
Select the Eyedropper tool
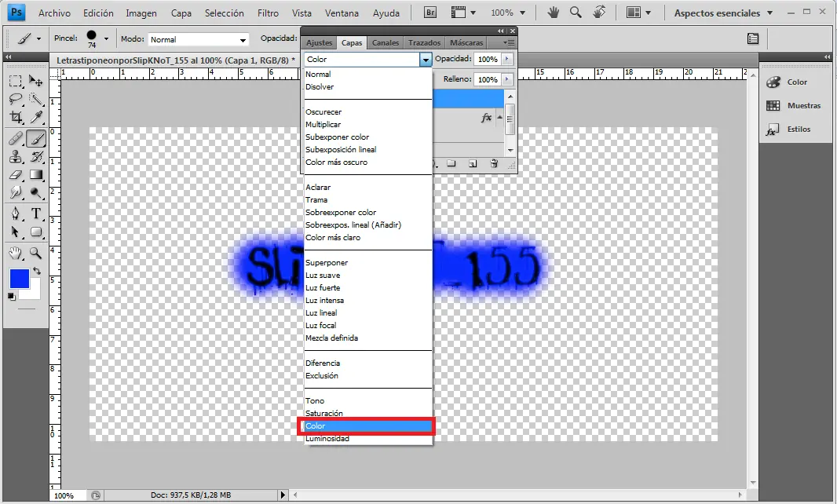pyautogui.click(x=36, y=117)
